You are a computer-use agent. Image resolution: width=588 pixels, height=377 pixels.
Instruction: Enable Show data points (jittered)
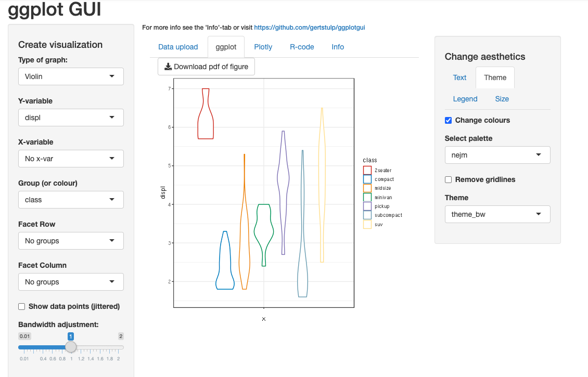point(22,306)
